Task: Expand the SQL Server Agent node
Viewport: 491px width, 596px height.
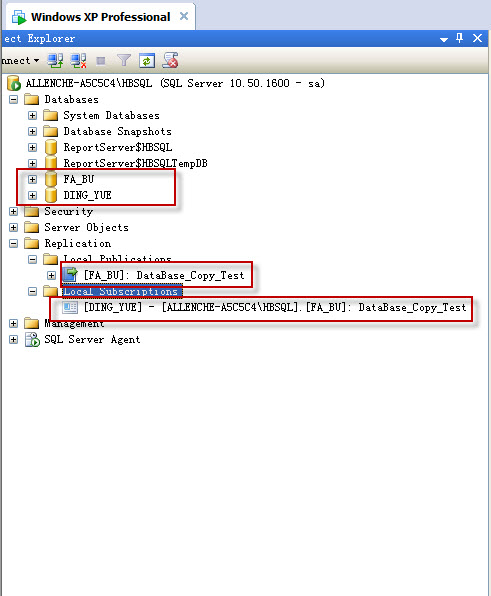Action: point(14,339)
